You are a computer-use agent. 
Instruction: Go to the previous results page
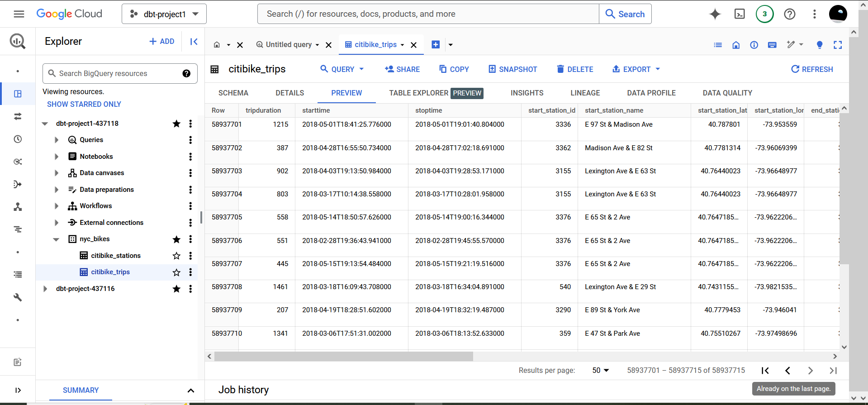787,371
